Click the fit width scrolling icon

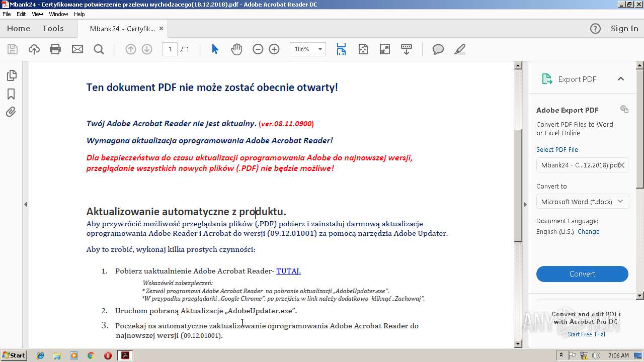click(x=341, y=49)
